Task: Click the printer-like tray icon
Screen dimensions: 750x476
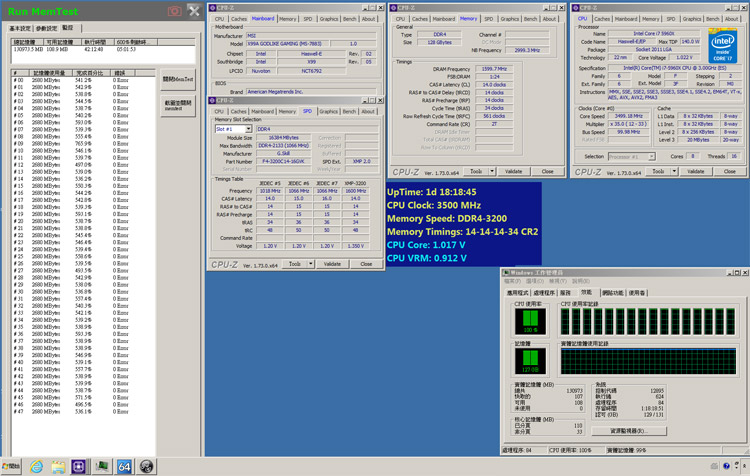Action: 715,466
